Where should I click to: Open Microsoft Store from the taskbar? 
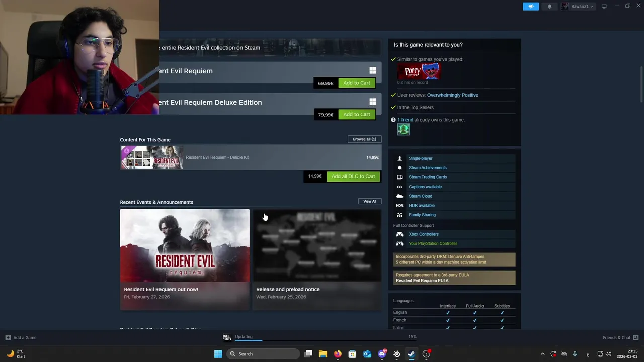click(x=352, y=354)
